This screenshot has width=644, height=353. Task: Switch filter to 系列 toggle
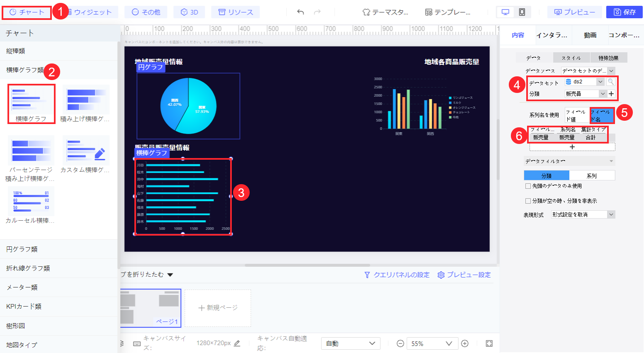pos(592,175)
